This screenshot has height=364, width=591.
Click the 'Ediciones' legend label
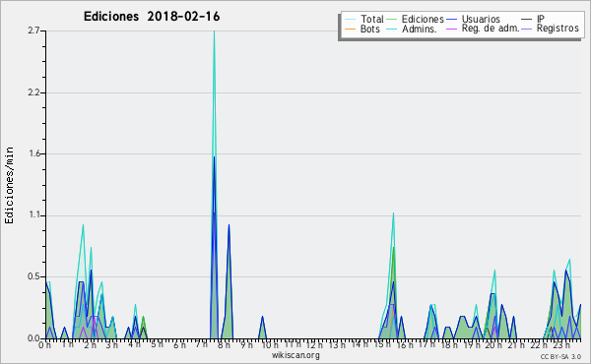coord(423,19)
